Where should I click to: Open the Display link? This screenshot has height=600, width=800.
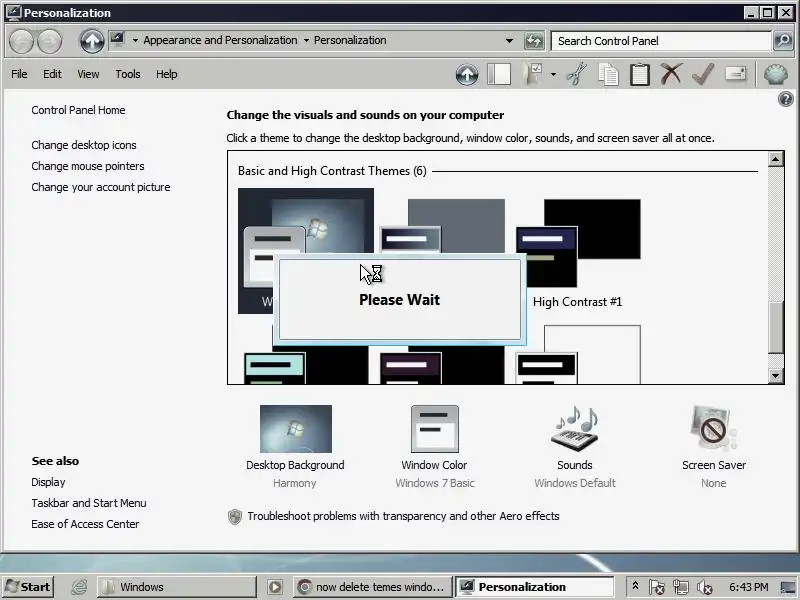pyautogui.click(x=48, y=482)
